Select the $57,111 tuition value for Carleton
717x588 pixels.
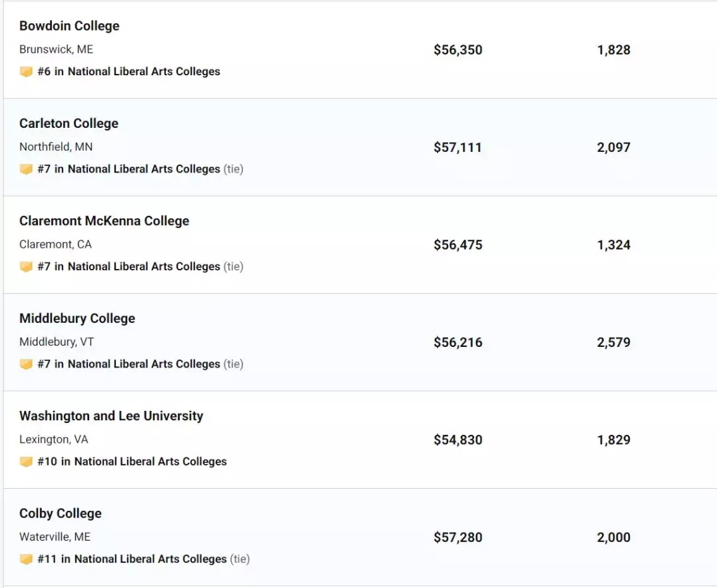click(458, 147)
